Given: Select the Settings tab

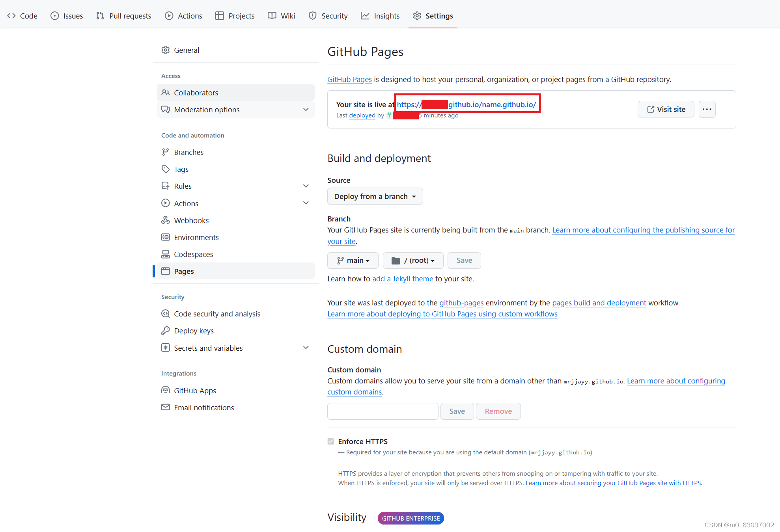Looking at the screenshot, I should 433,16.
